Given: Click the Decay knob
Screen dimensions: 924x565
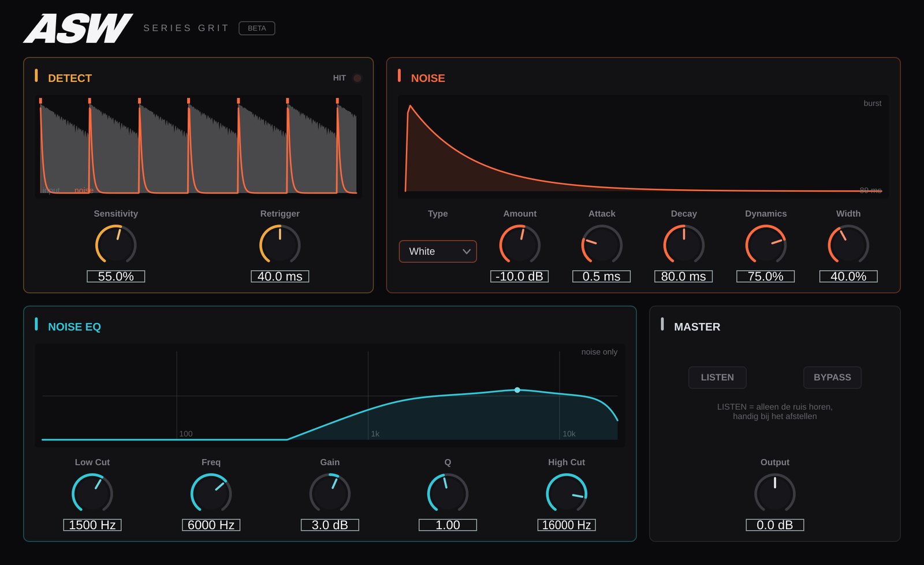Looking at the screenshot, I should click(684, 245).
